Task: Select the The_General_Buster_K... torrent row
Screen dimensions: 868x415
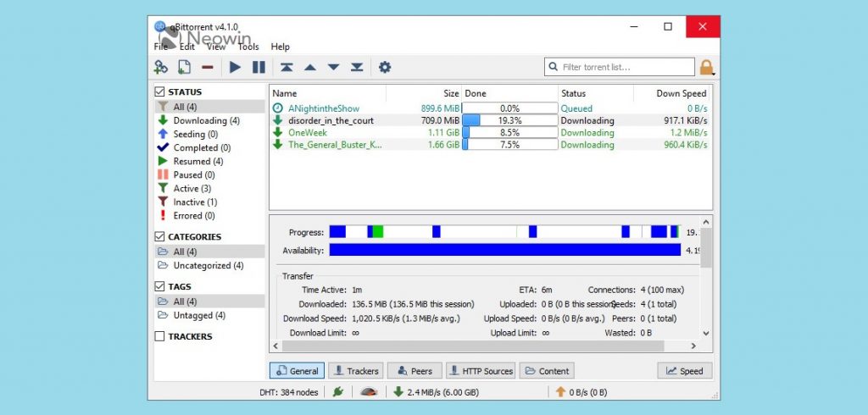Action: (x=490, y=145)
